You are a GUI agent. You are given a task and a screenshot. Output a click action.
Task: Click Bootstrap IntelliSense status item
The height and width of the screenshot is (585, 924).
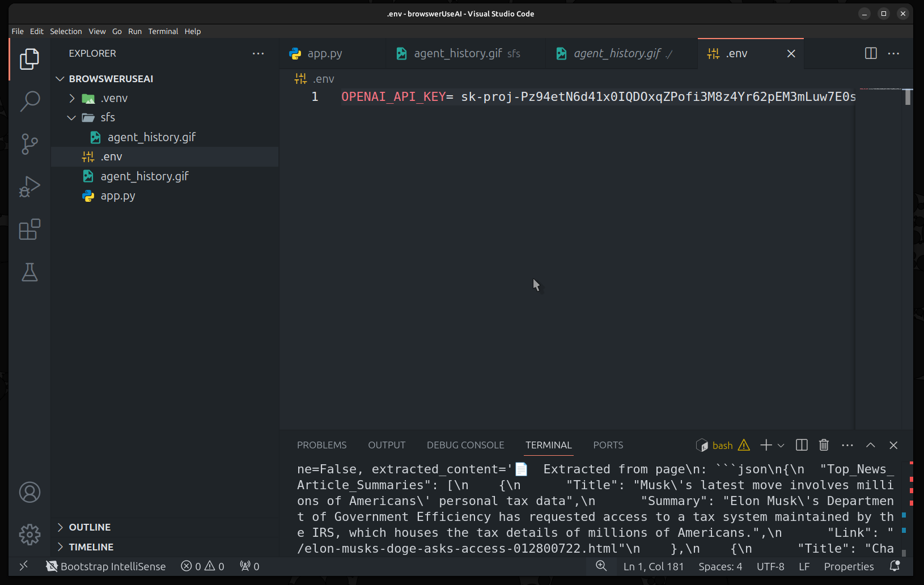(106, 566)
